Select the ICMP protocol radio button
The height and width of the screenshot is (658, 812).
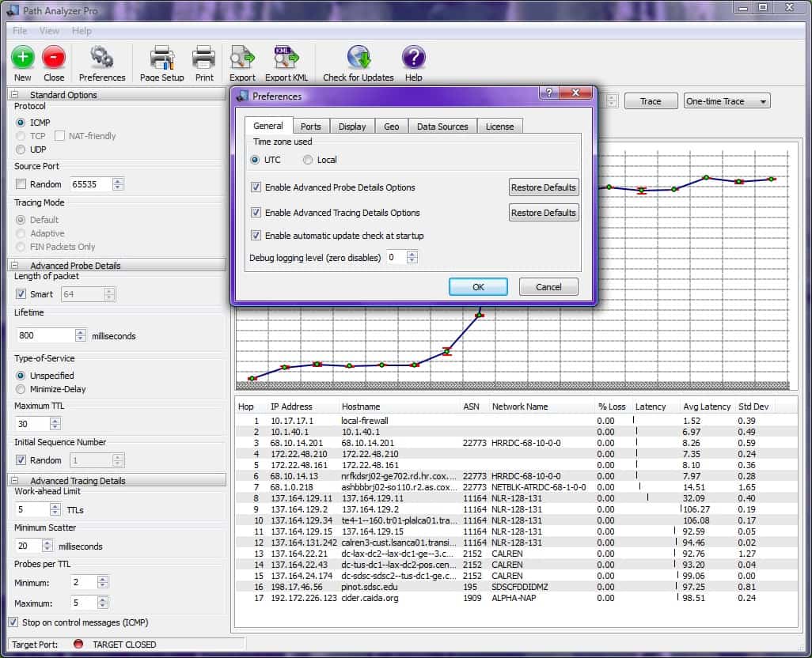coord(21,123)
